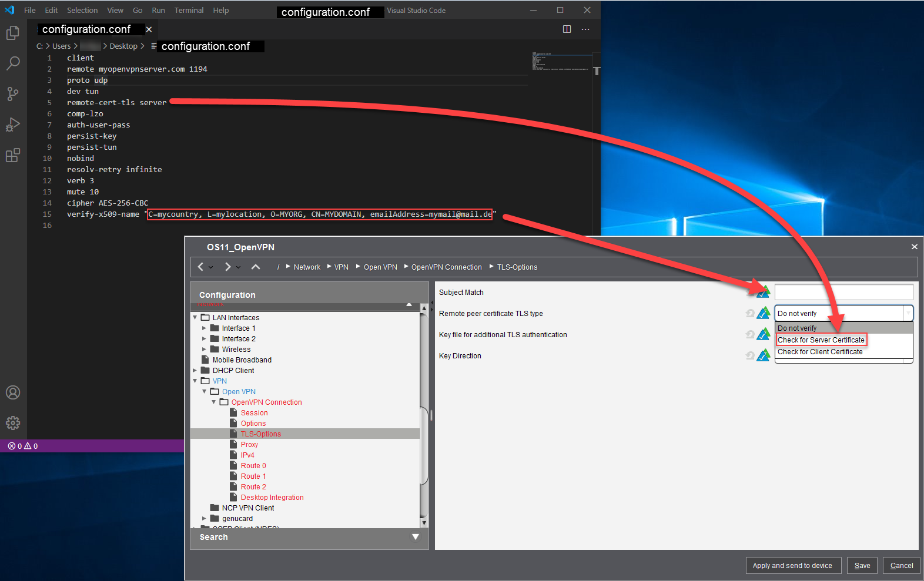Click the up navigation arrow in OS11_OpenVPN
This screenshot has width=924, height=581.
pyautogui.click(x=256, y=267)
